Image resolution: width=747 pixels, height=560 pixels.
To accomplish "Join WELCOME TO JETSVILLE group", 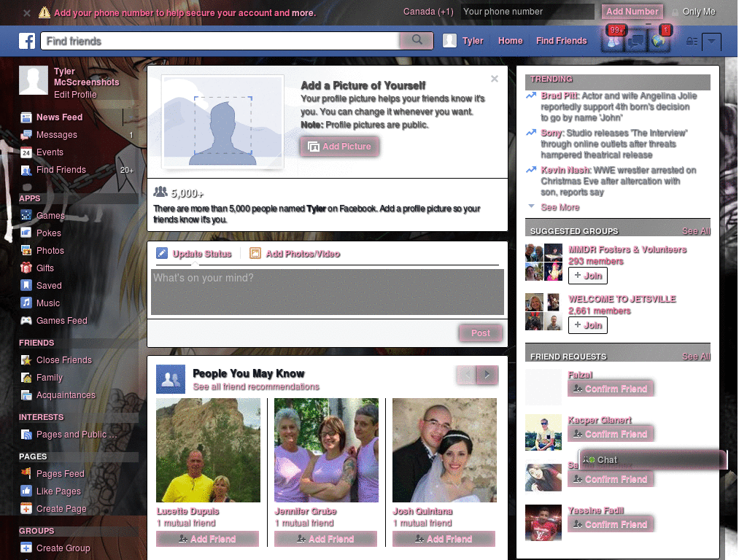I will click(x=588, y=325).
